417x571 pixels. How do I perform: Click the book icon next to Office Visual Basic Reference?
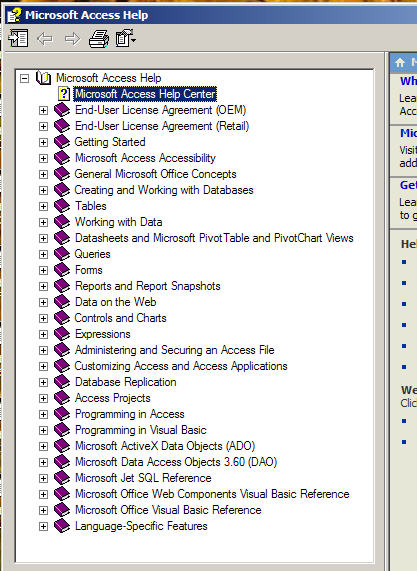[x=62, y=510]
